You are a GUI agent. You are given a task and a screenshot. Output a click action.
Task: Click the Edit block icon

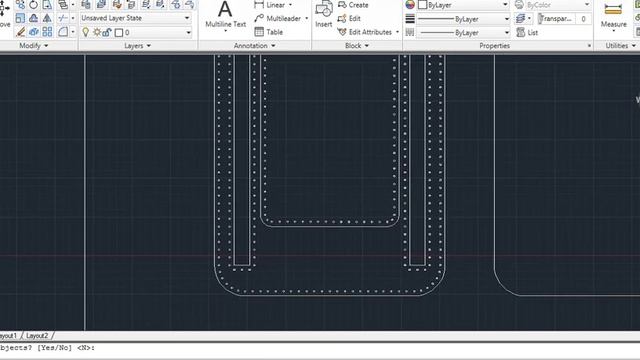[342, 18]
